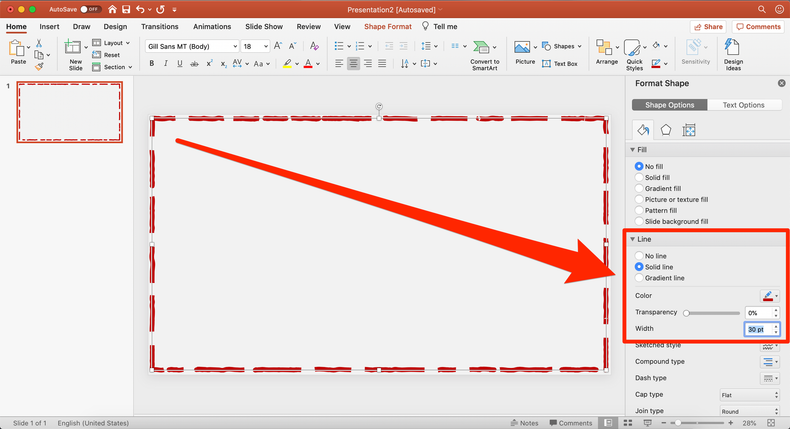
Task: Apply italic formatting
Action: tap(165, 64)
